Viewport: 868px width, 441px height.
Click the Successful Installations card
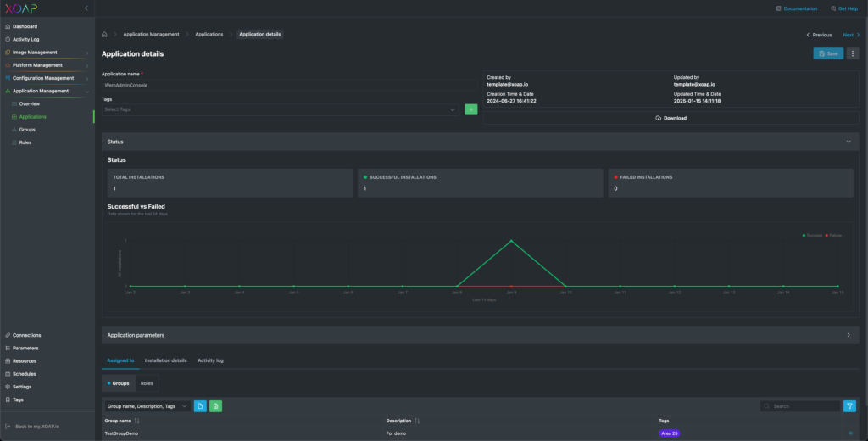coord(481,183)
